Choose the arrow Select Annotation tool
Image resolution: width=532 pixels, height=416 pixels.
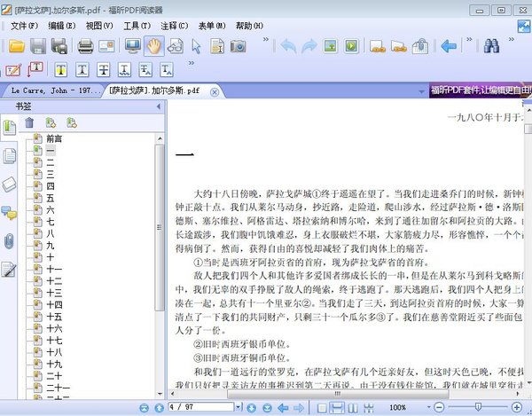point(196,46)
